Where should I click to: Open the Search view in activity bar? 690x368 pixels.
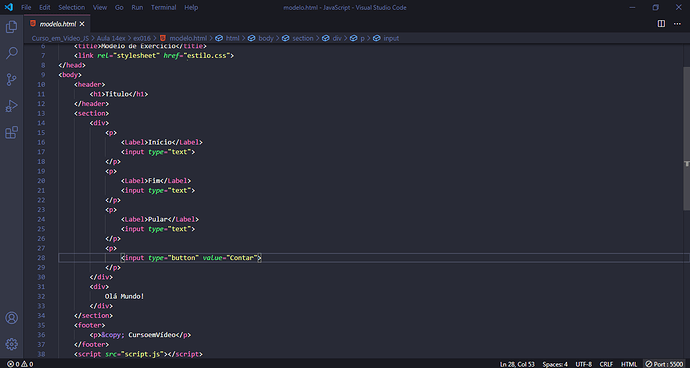coord(11,54)
